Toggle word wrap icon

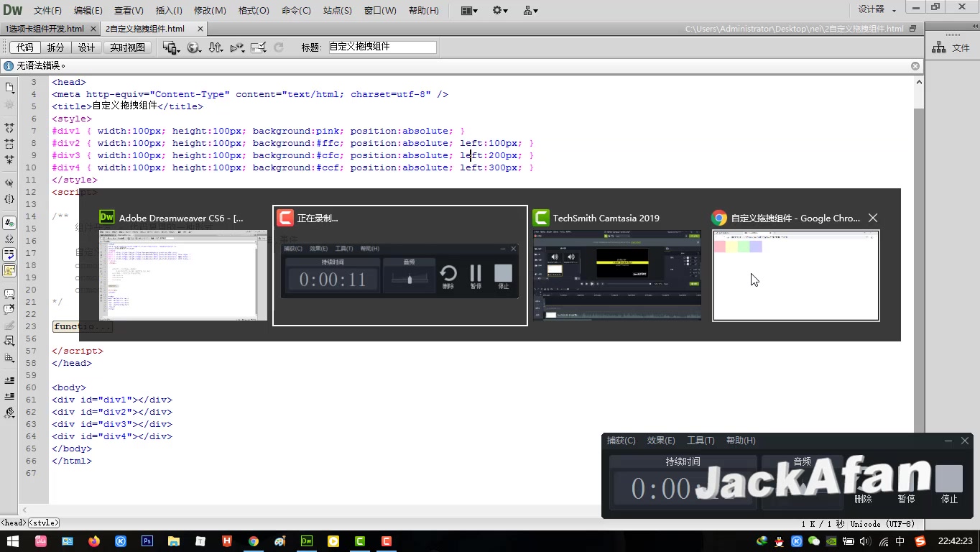coord(9,254)
